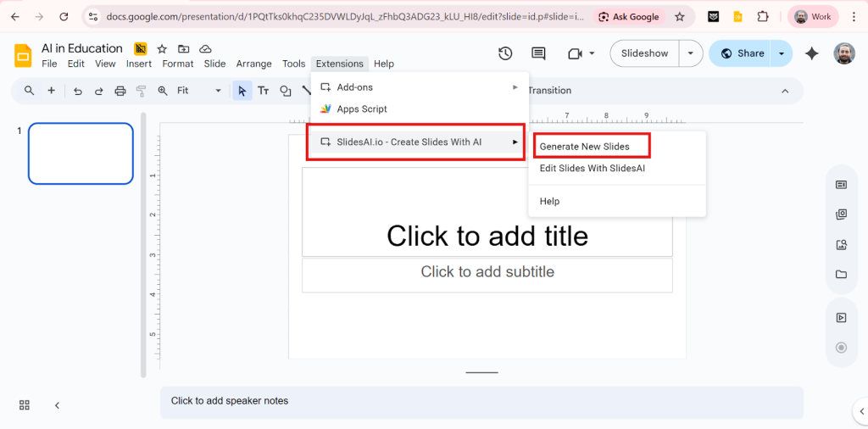Bookmark this page with the star
The image size is (868, 429).
point(680,17)
